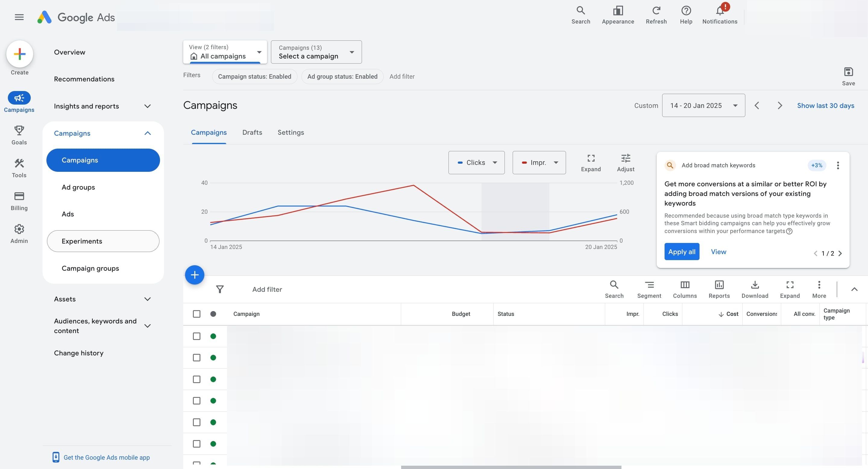The image size is (868, 469).
Task: Select Campaigns in the left rail
Action: coord(19,102)
